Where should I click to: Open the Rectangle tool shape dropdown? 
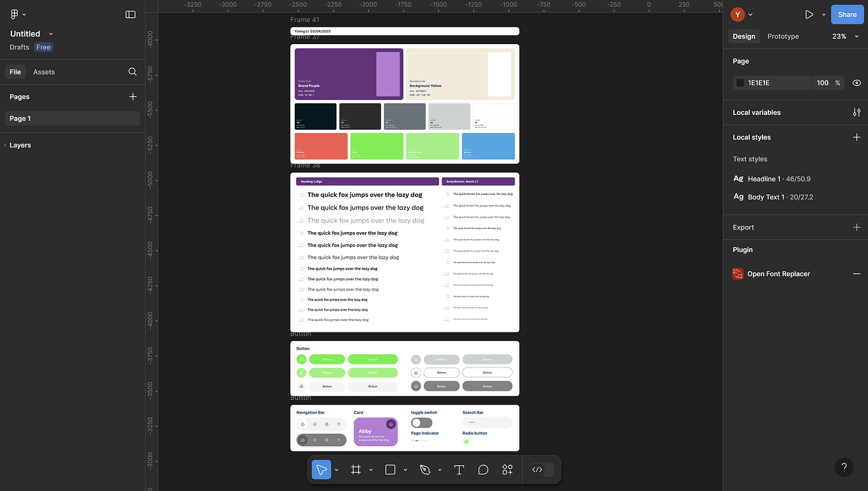[x=405, y=469]
